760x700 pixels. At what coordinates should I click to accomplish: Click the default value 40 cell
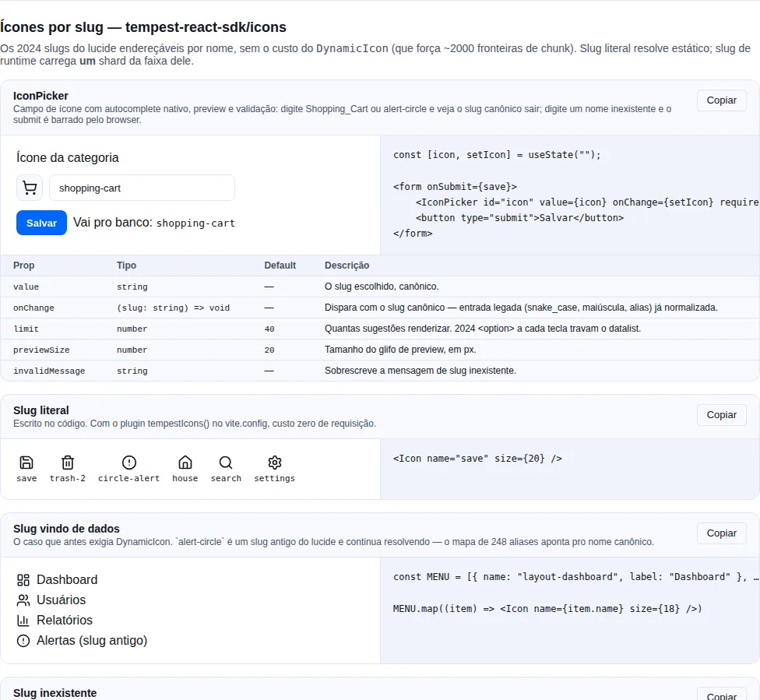click(269, 329)
